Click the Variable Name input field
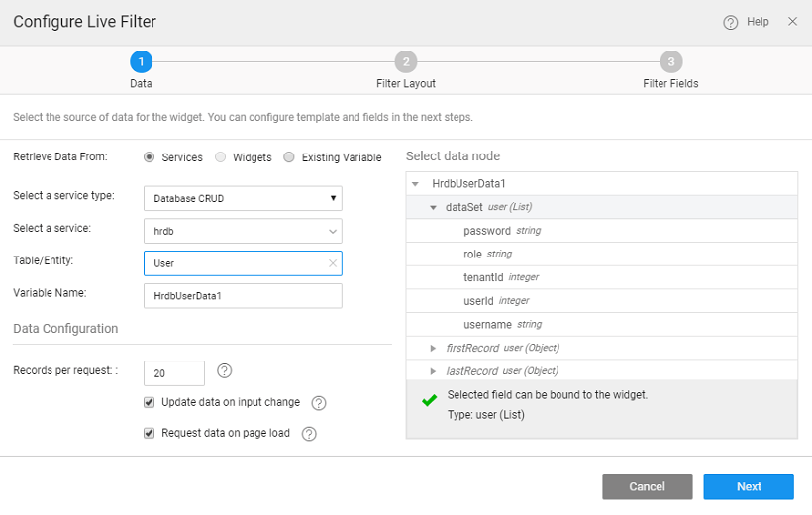 243,296
